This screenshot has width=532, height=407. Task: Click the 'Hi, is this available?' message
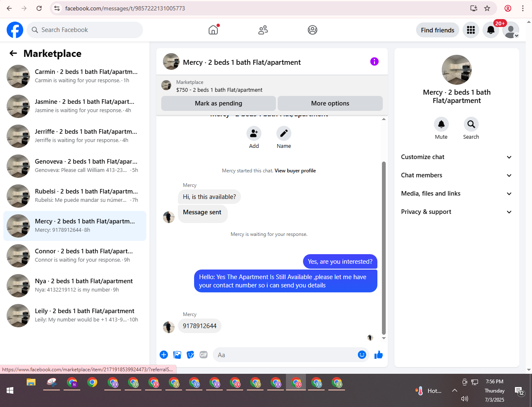click(x=209, y=197)
